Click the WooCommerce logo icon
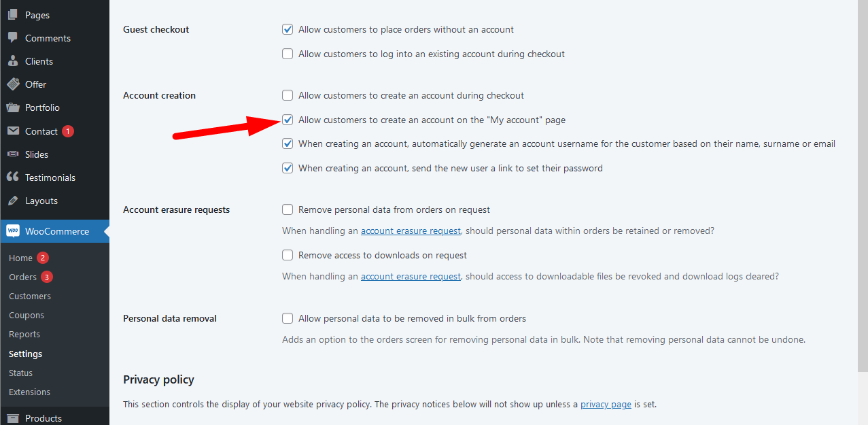Viewport: 868px width, 425px height. pyautogui.click(x=13, y=231)
